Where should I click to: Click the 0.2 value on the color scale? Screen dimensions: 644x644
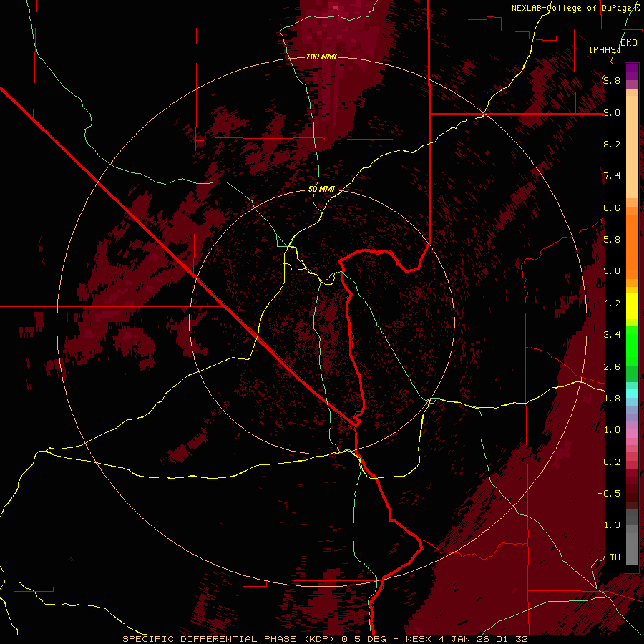[612, 462]
